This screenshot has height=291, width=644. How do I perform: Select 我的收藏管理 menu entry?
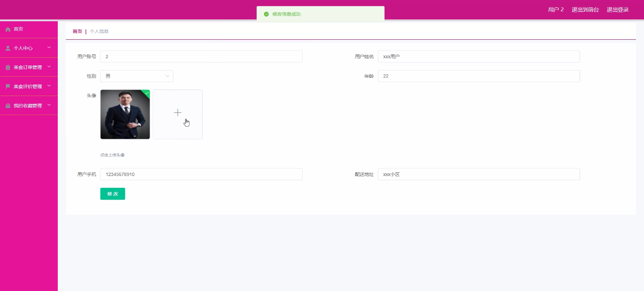28,106
